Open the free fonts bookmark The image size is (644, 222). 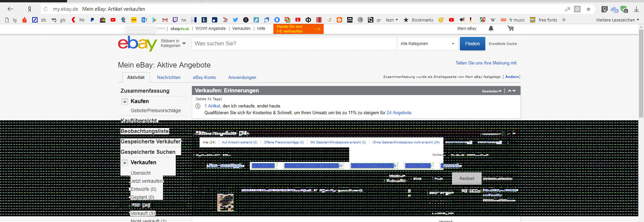[543, 20]
